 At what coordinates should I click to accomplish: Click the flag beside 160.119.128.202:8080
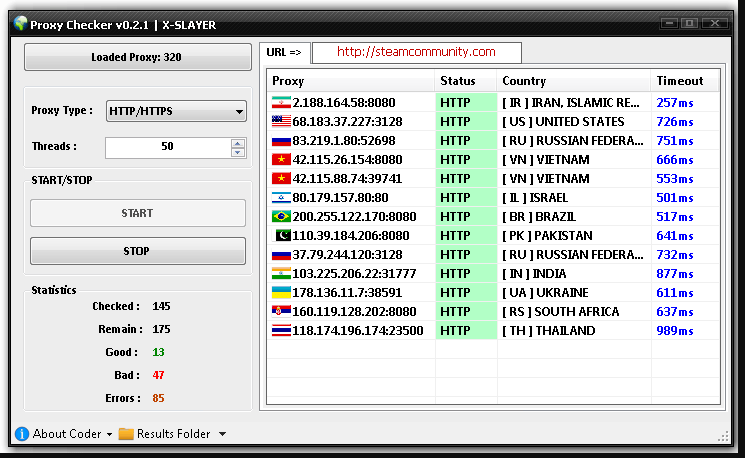[x=281, y=312]
